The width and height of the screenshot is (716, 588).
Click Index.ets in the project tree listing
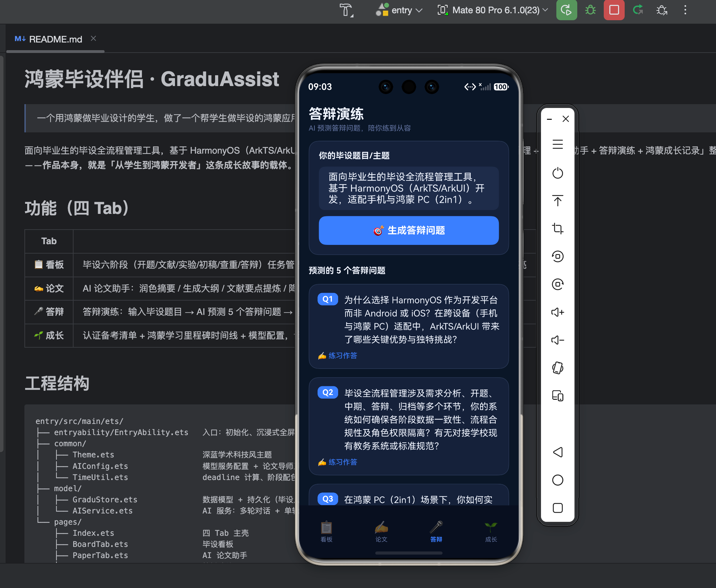click(93, 533)
